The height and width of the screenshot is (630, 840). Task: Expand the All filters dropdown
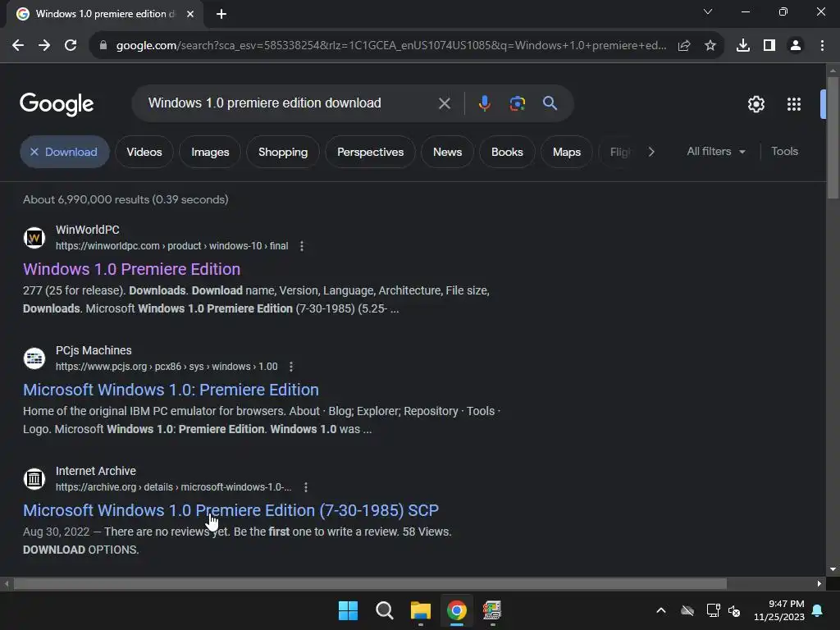tap(715, 152)
